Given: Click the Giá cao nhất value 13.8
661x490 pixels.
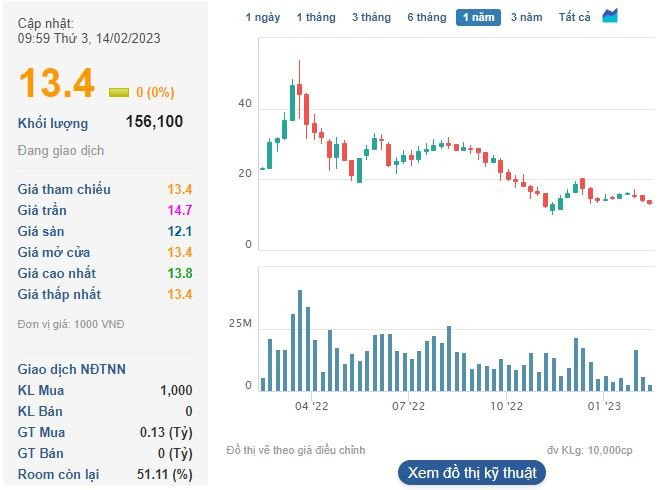Looking at the screenshot, I should pos(180,273).
